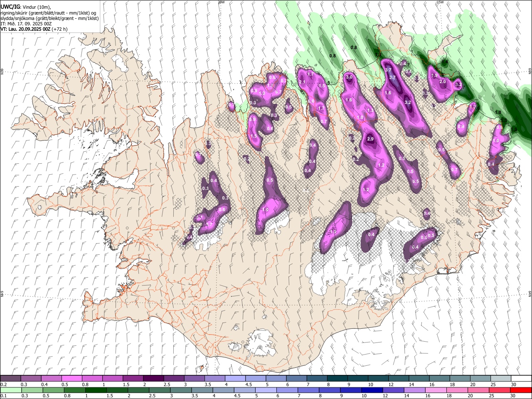The image size is (532, 399).
Task: Click the '0.2' label on the snow legend
Action: (4, 384)
